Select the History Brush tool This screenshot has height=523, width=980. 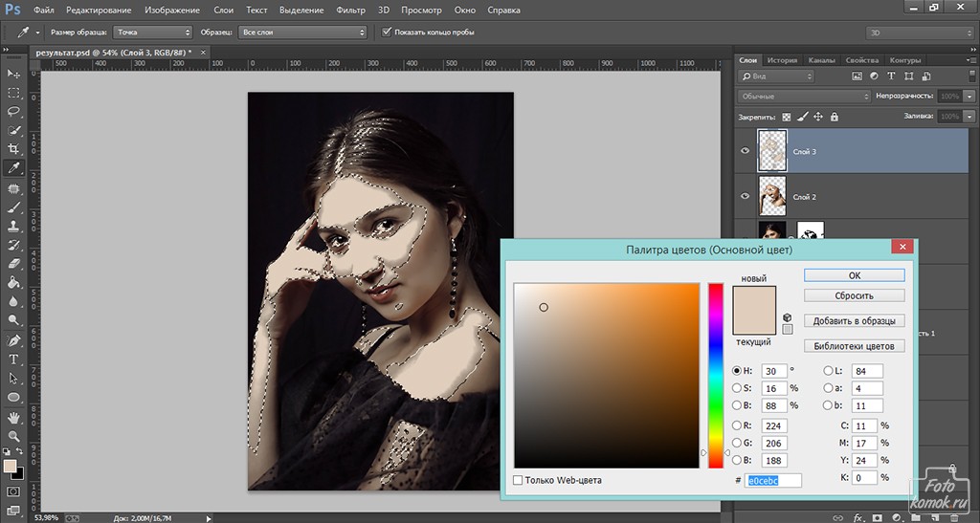pos(13,245)
